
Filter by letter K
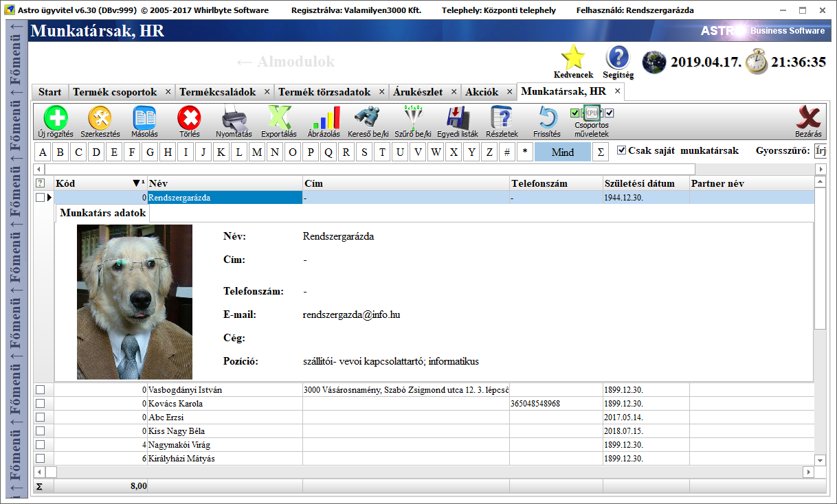(221, 152)
